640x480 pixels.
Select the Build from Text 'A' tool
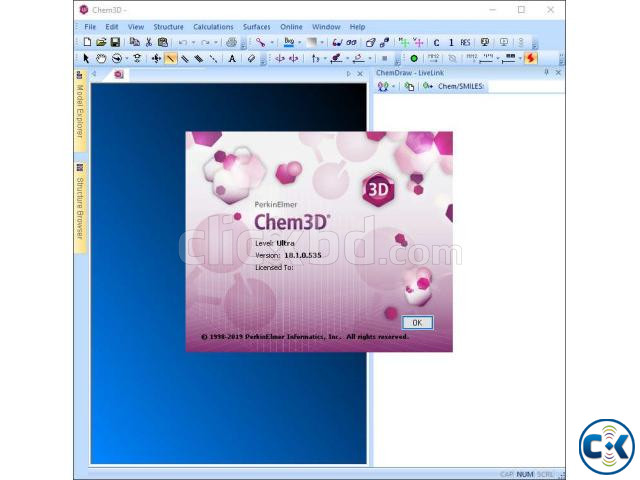[232, 58]
